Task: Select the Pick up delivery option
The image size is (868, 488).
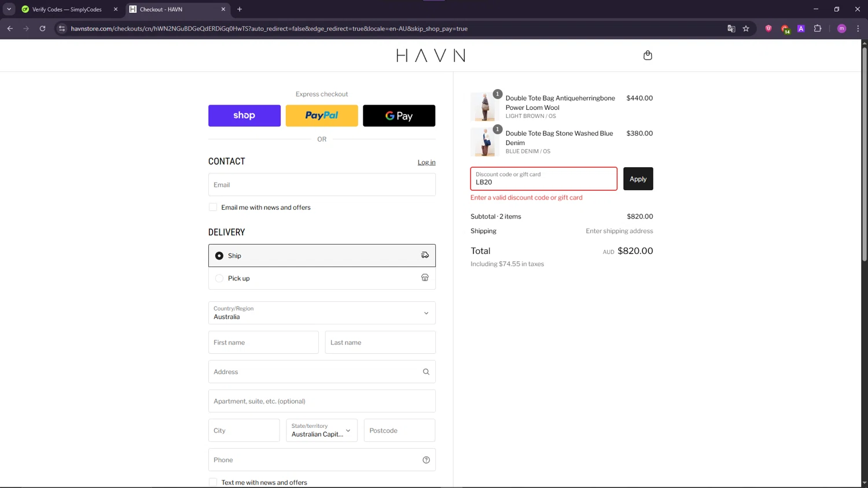Action: point(322,278)
